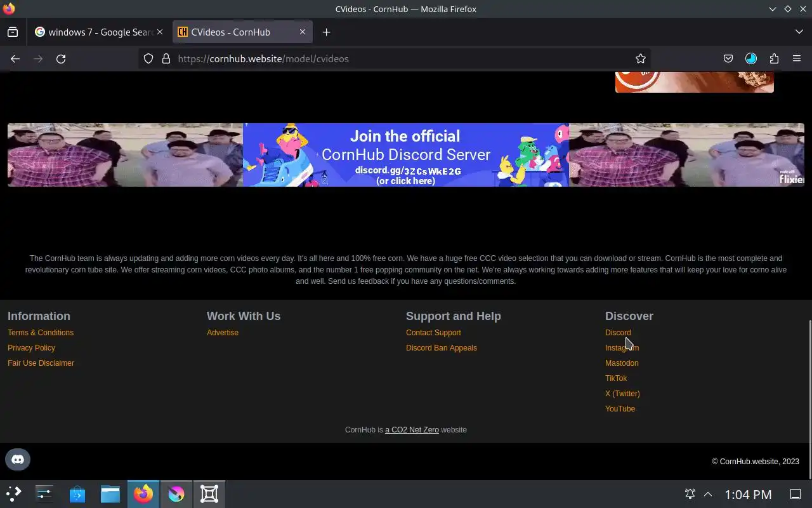Image resolution: width=812 pixels, height=508 pixels.
Task: Open file manager from taskbar
Action: pyautogui.click(x=110, y=493)
